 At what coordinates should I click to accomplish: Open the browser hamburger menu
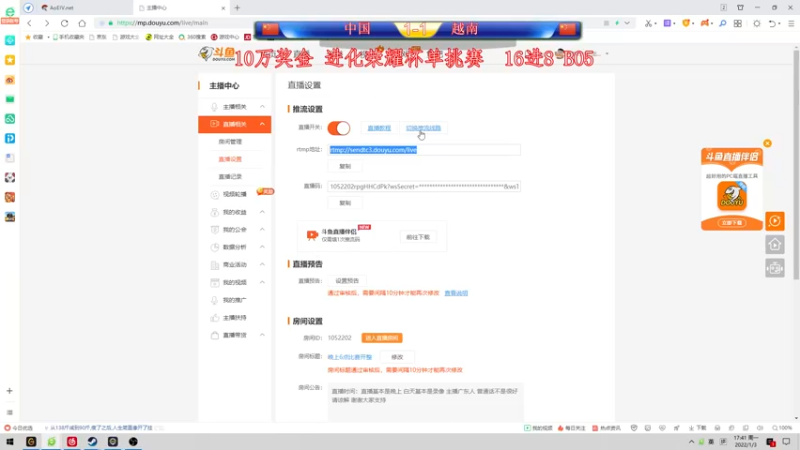[x=791, y=23]
